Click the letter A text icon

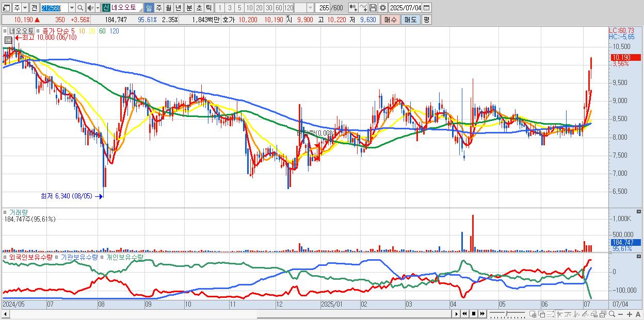point(638,314)
